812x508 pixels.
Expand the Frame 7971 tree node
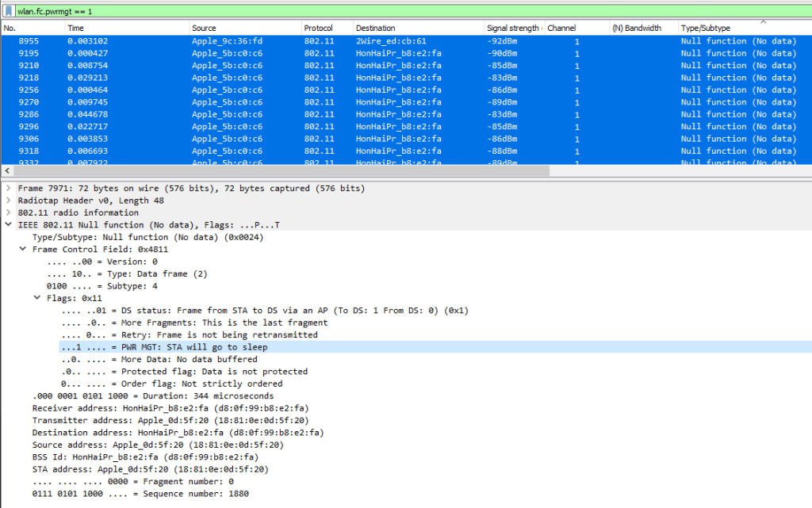point(9,189)
